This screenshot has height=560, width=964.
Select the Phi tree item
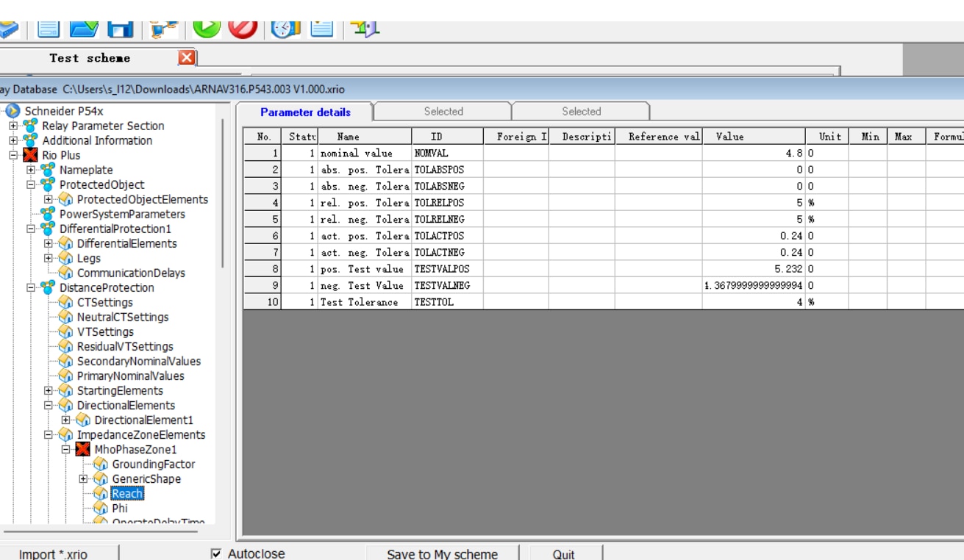pyautogui.click(x=120, y=508)
